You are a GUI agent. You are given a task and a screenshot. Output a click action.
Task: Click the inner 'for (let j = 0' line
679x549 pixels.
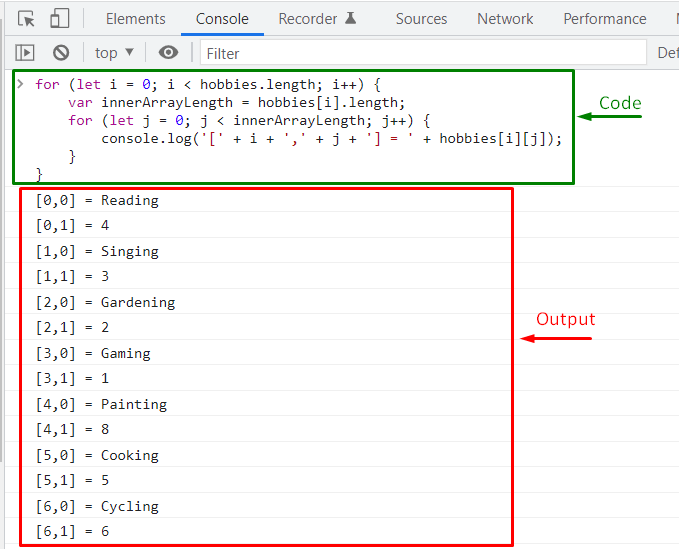249,121
